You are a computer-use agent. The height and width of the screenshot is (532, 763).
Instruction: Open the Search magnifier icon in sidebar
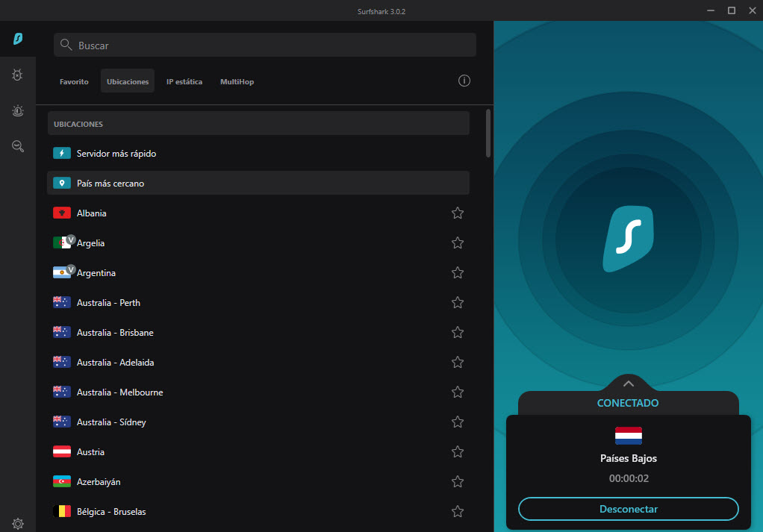point(17,146)
